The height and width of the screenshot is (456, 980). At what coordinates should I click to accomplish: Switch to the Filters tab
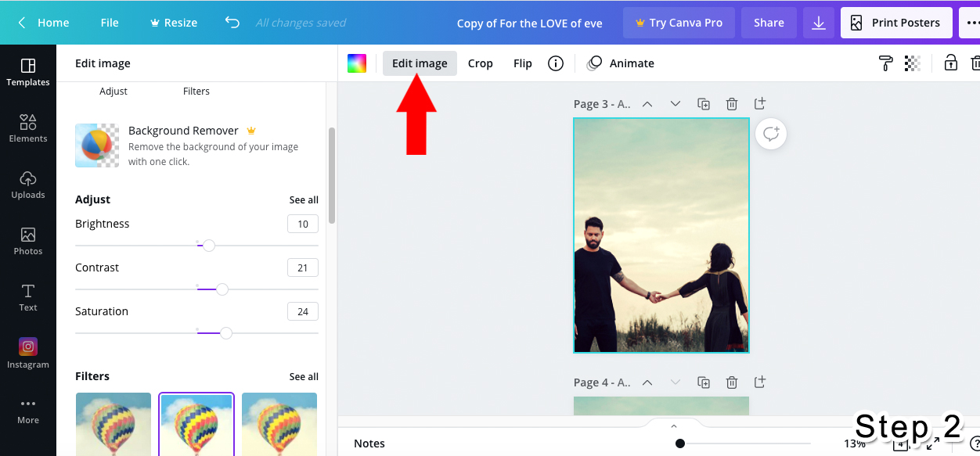click(196, 91)
